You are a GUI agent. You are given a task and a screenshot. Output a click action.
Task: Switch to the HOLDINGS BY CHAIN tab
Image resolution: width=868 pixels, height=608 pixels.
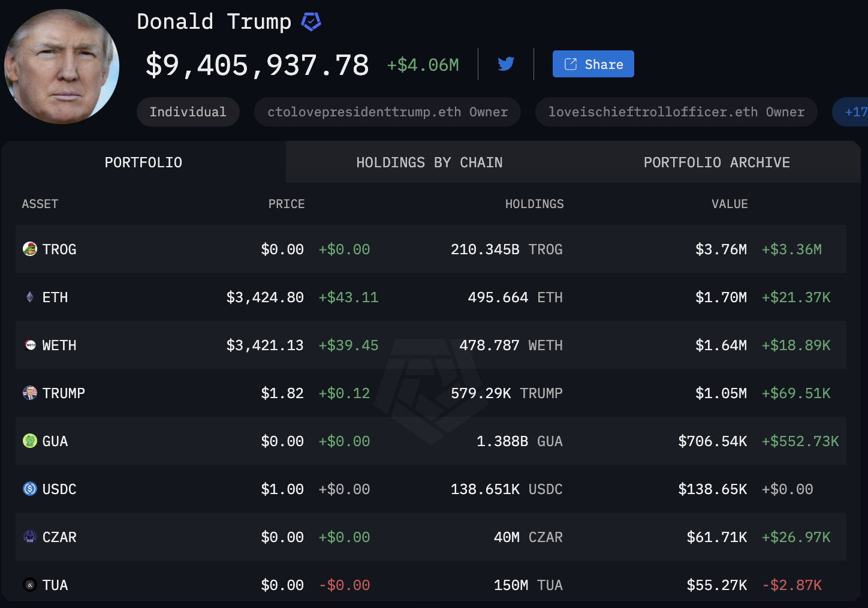429,162
